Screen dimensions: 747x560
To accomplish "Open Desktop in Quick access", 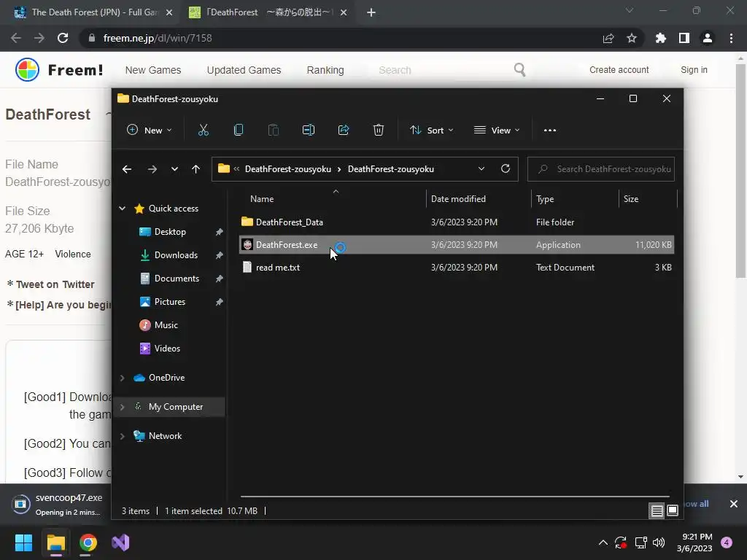I will (x=170, y=231).
